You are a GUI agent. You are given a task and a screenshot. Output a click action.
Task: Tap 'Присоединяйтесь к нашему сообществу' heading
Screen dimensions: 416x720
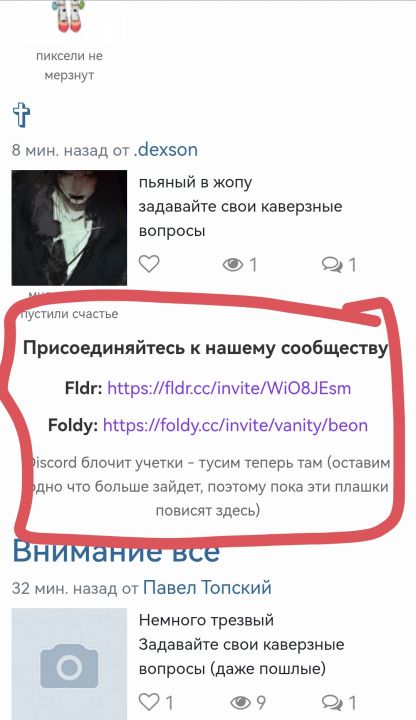click(206, 348)
